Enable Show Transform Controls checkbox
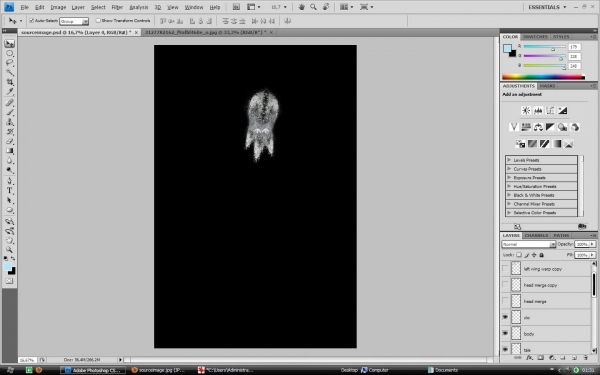This screenshot has width=600, height=375. (98, 21)
